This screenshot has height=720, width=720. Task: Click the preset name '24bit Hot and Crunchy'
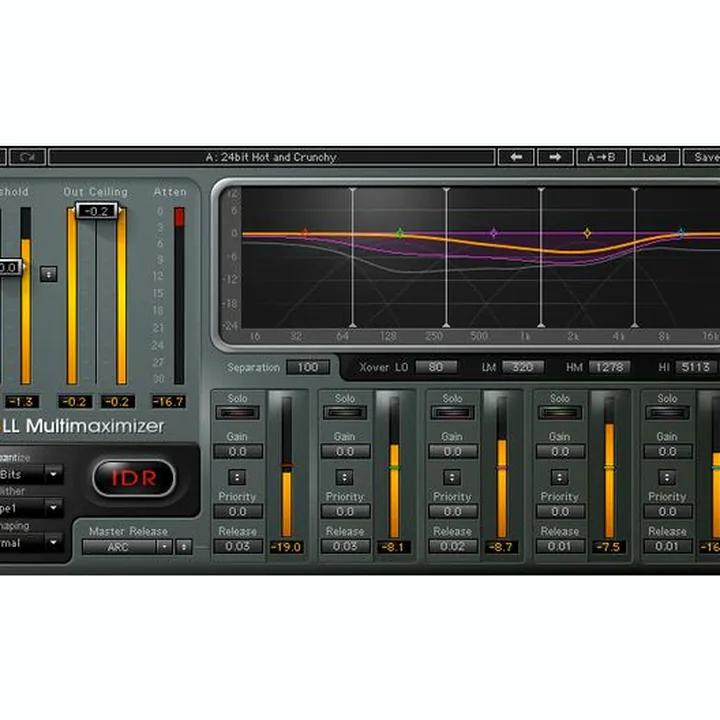[x=271, y=157]
